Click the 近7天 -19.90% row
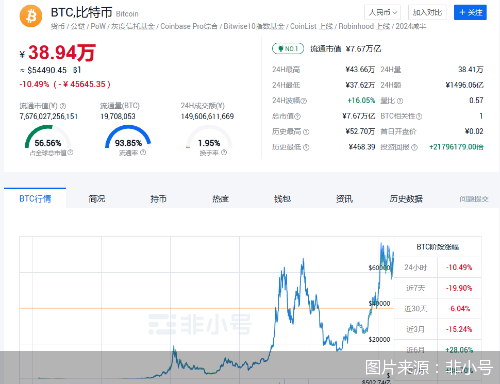The height and width of the screenshot is (384, 500). [x=438, y=288]
